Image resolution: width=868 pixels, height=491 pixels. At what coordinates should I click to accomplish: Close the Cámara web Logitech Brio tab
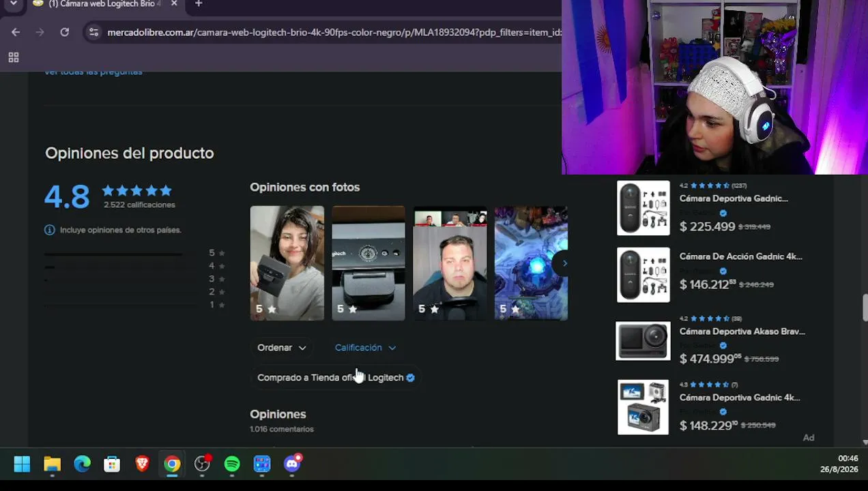[x=174, y=4]
